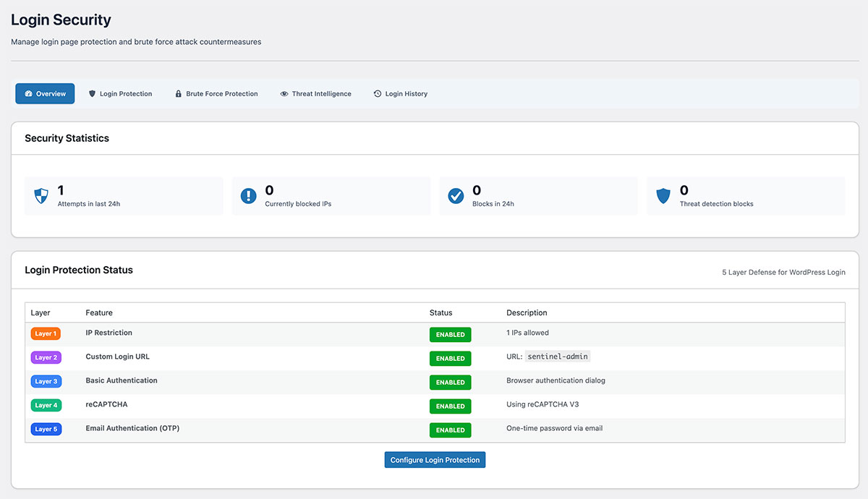Click the Security Statistics heading
The height and width of the screenshot is (499, 868).
tap(67, 138)
